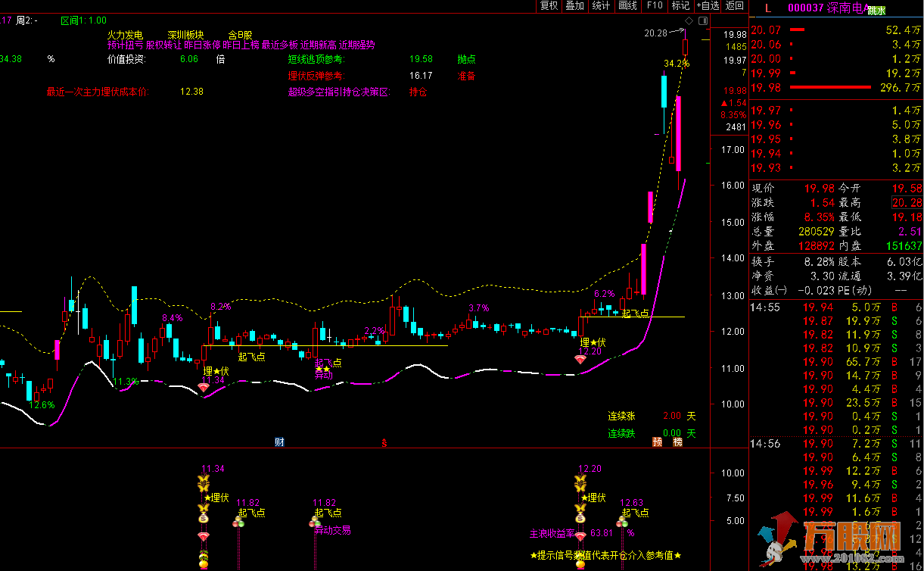Click the 昨日涨停 tag

[x=203, y=45]
